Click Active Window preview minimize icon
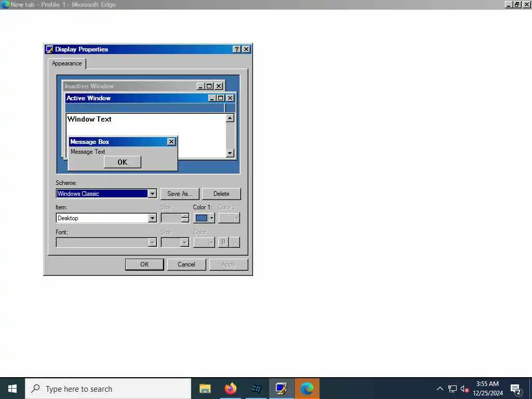Screen dimensions: 532x399 click(x=212, y=98)
